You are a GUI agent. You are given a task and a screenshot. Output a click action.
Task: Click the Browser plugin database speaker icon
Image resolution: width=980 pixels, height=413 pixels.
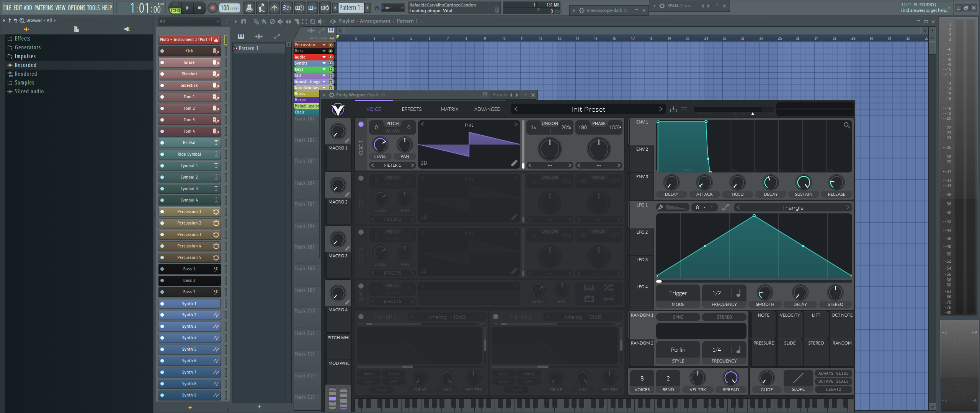coord(127,29)
